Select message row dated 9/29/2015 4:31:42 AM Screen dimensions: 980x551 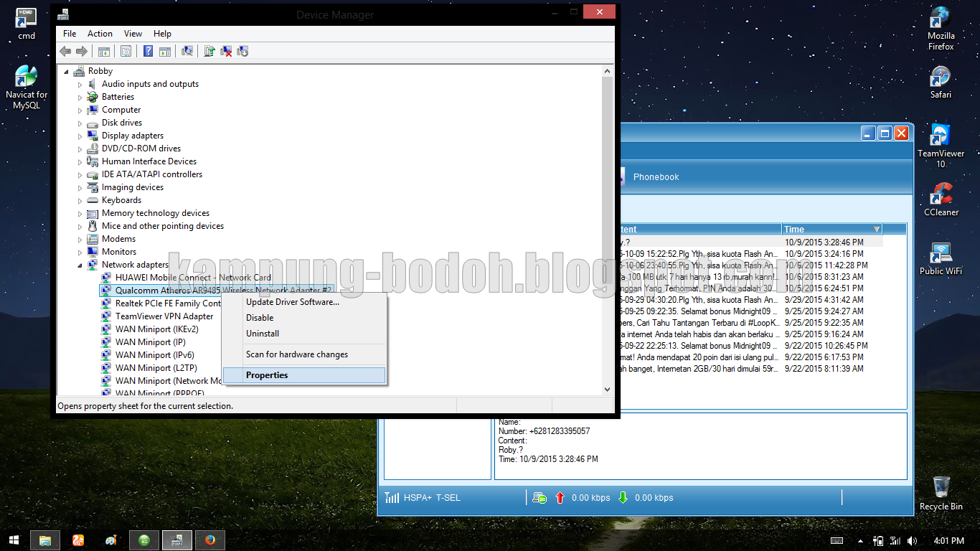750,300
